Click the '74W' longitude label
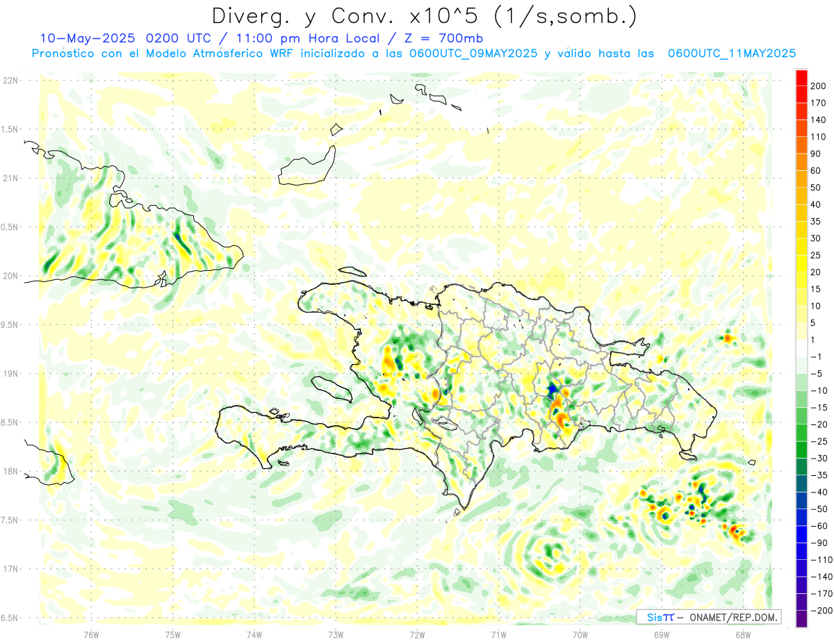Viewport: 834px width, 644px height. [x=254, y=634]
